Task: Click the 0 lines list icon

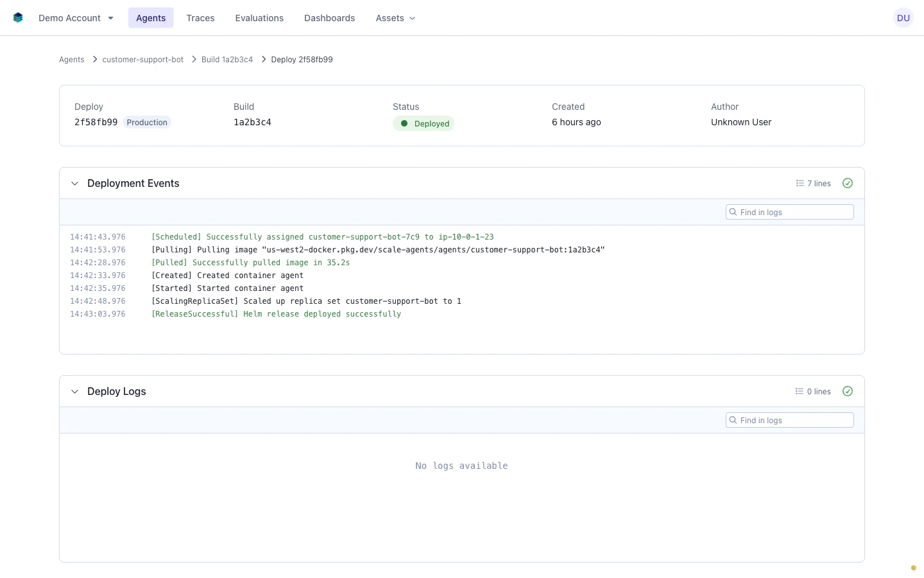Action: pos(800,391)
